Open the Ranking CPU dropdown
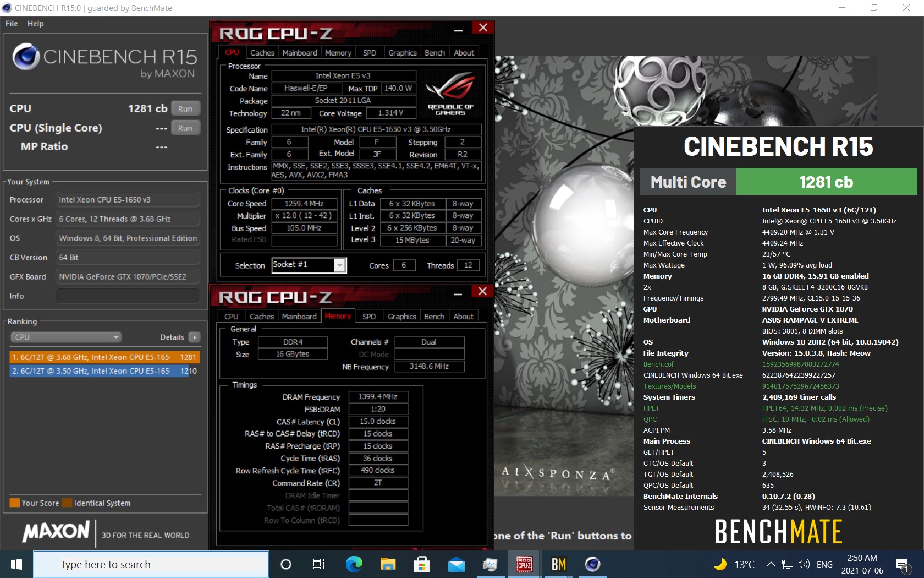The image size is (924, 578). [66, 337]
